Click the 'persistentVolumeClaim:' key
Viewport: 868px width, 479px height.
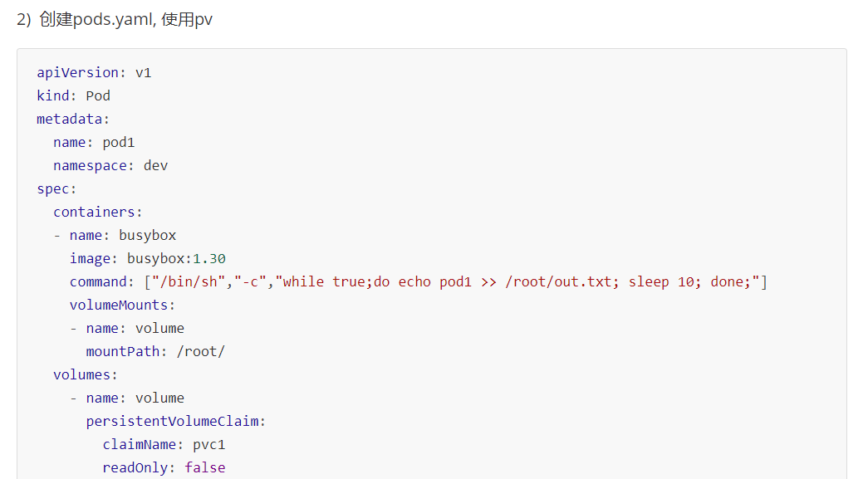(x=176, y=421)
